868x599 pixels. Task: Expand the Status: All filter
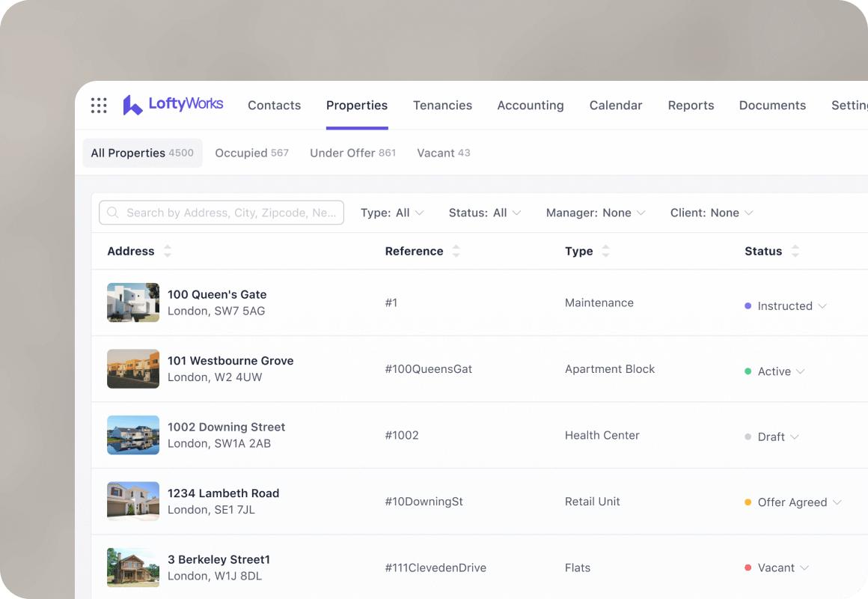(485, 213)
